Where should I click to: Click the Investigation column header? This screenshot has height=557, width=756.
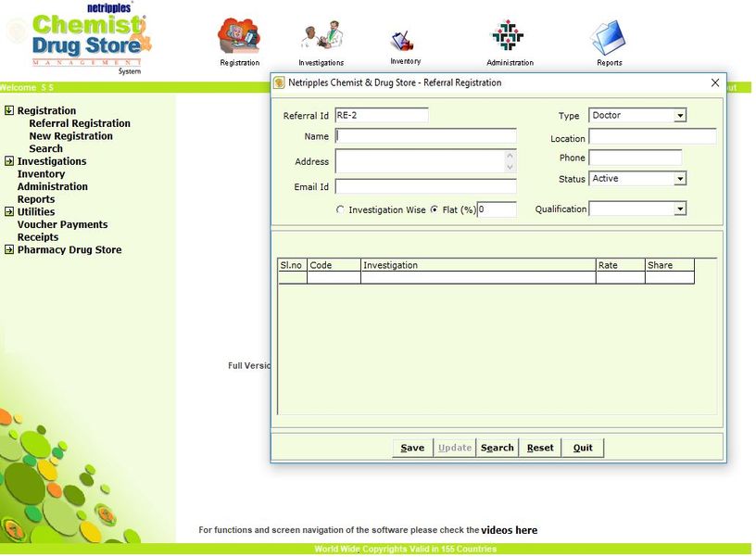[x=478, y=265]
